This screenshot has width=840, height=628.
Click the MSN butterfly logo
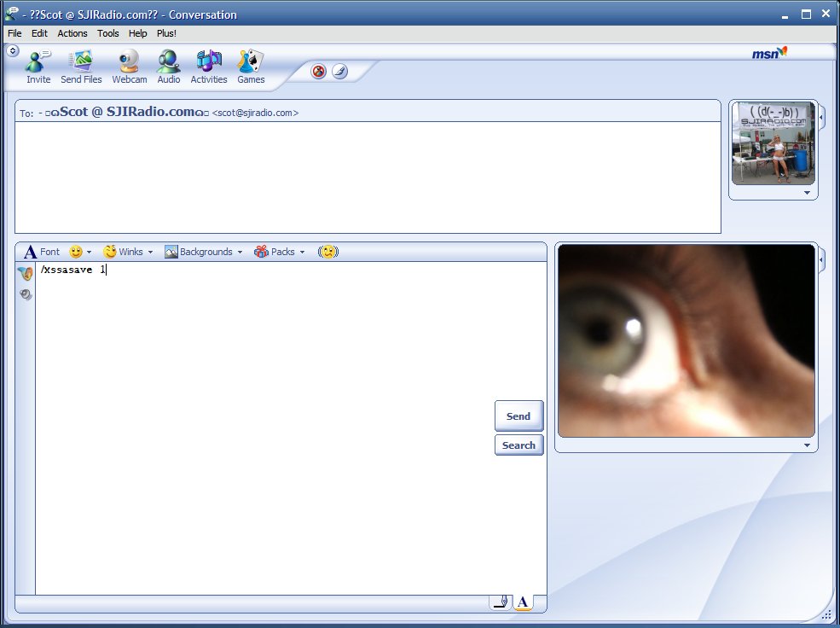tap(770, 53)
